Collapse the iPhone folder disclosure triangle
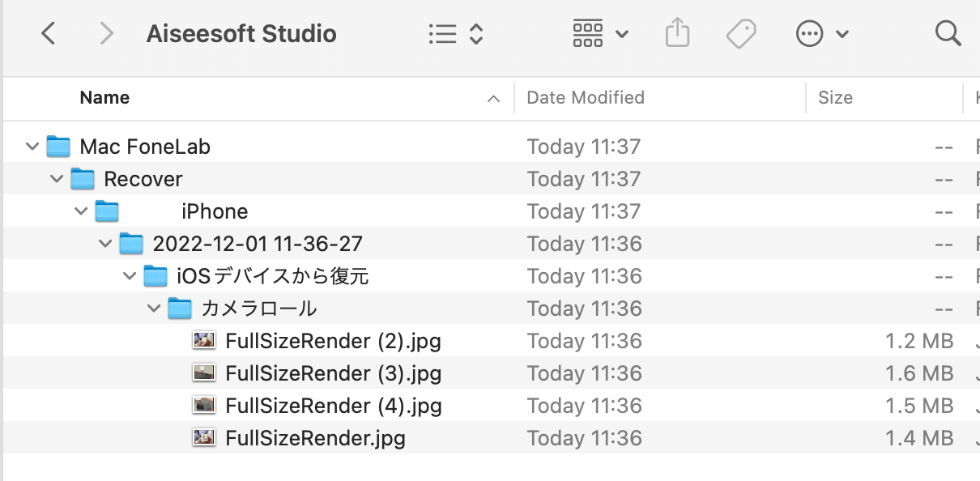Viewport: 980px width, 481px height. (x=81, y=211)
